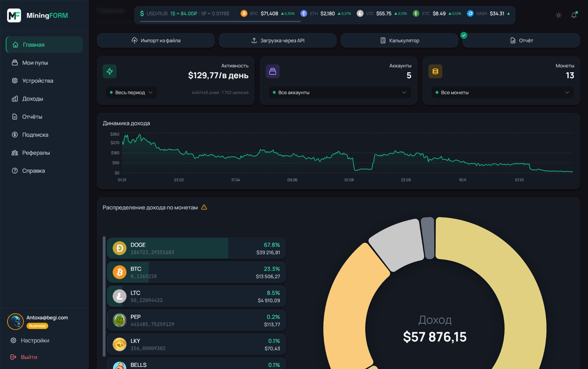Open the Калькулятор button
Viewport: 588px width, 369px height.
click(400, 41)
